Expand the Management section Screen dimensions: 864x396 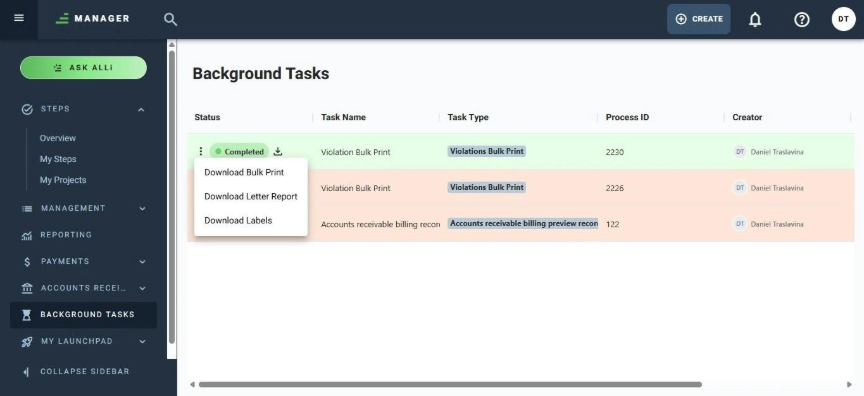tap(142, 209)
